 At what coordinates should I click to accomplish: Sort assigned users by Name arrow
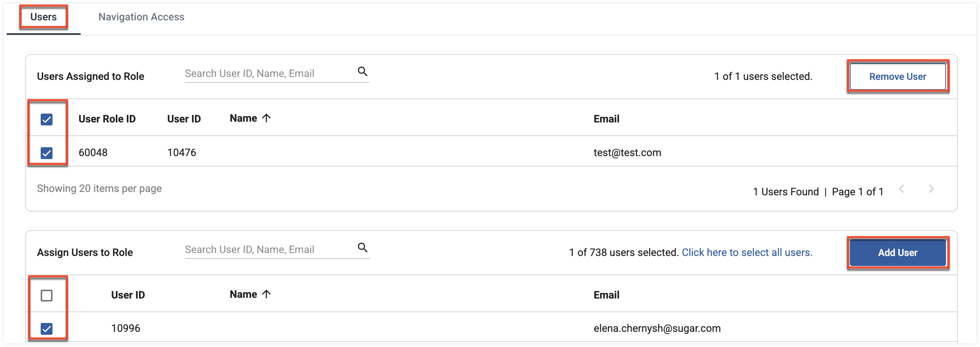[x=266, y=118]
